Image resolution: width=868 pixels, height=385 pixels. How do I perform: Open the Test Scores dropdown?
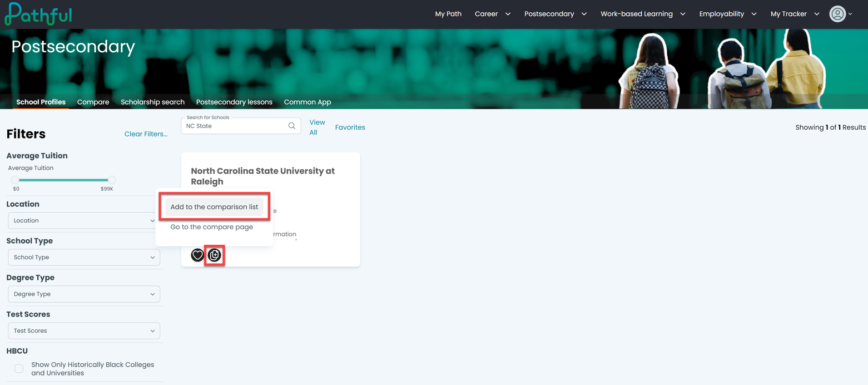(84, 330)
